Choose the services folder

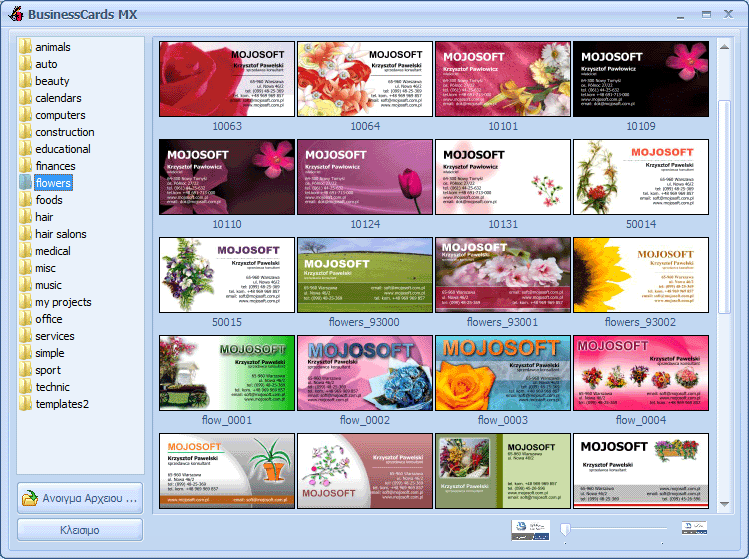(47, 336)
